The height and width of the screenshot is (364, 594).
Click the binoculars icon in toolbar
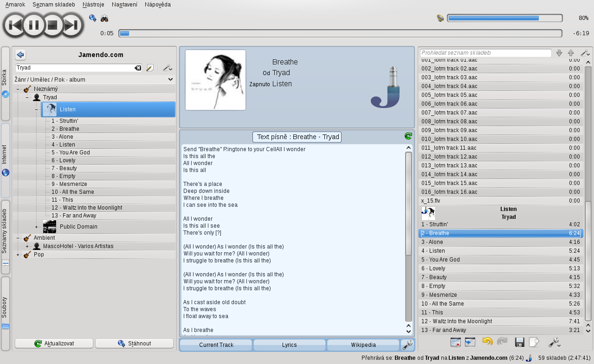(x=104, y=19)
